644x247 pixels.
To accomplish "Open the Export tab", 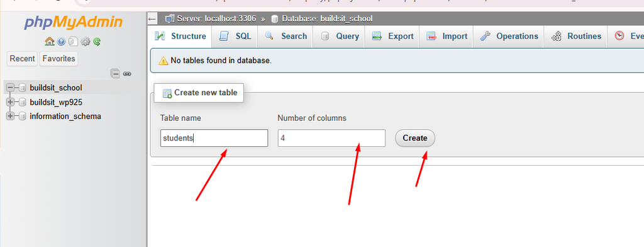I will [392, 36].
